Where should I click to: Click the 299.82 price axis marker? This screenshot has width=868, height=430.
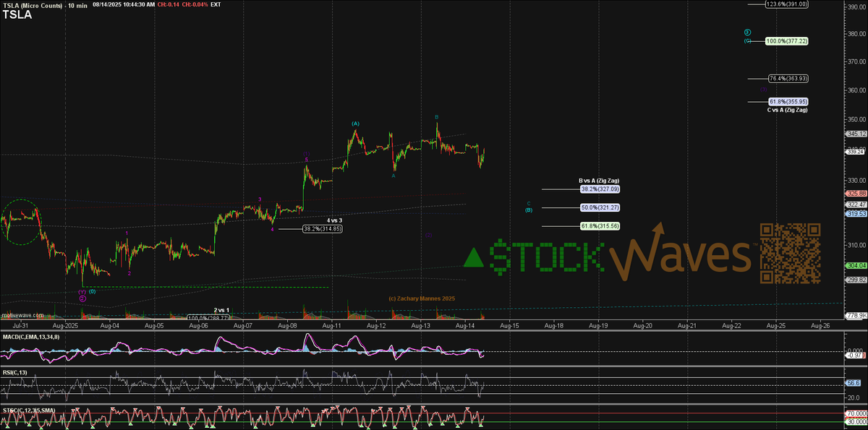point(856,280)
